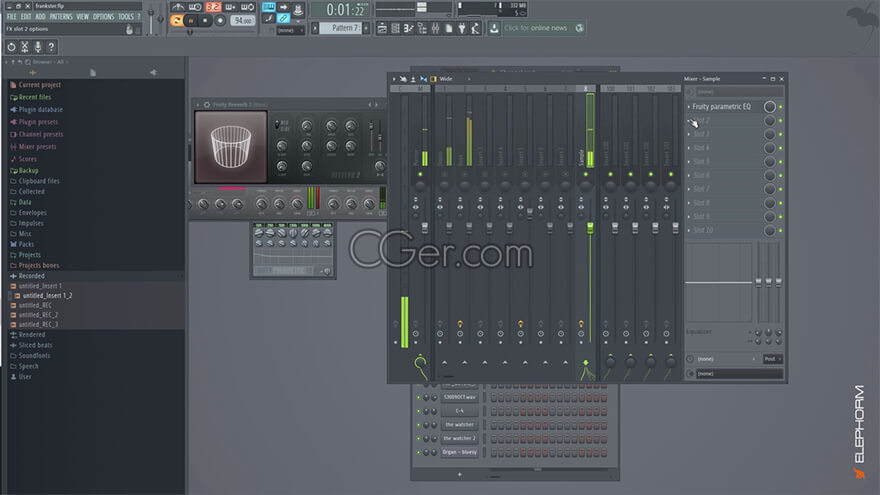Click the S3009OCT.wav channel button
The height and width of the screenshot is (495, 880).
click(460, 397)
